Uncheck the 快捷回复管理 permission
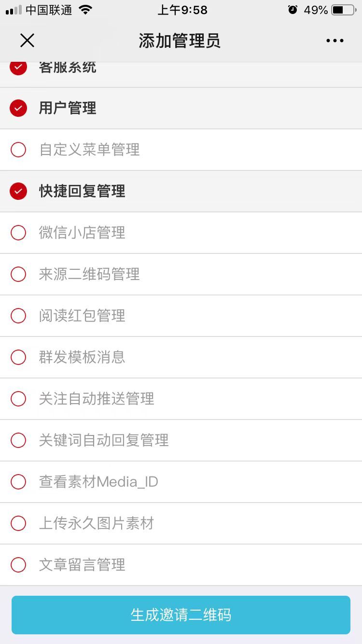362x644 pixels. [x=18, y=191]
